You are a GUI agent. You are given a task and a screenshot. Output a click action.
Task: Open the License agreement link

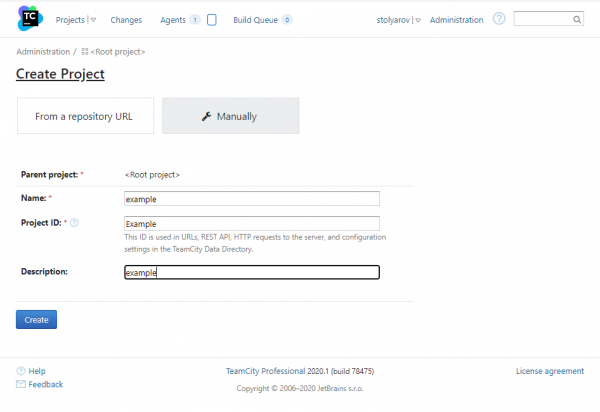549,371
